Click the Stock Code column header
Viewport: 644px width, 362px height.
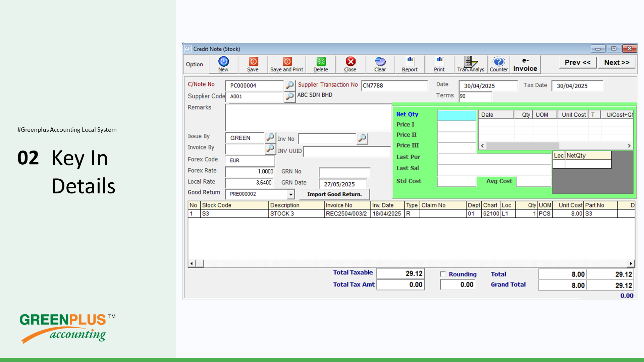point(234,205)
